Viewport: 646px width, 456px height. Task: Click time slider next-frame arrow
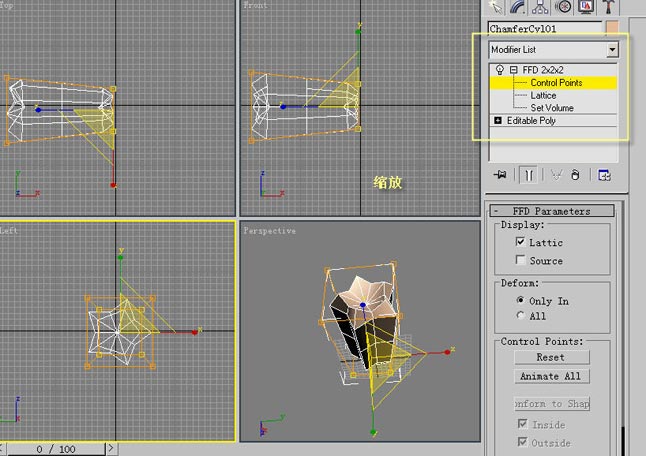111,449
